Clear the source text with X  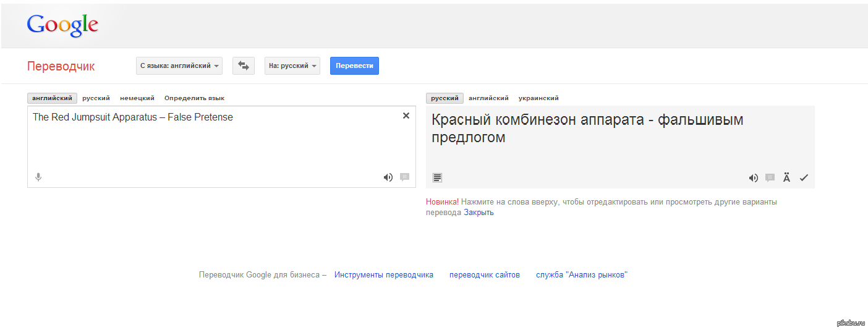coord(406,116)
